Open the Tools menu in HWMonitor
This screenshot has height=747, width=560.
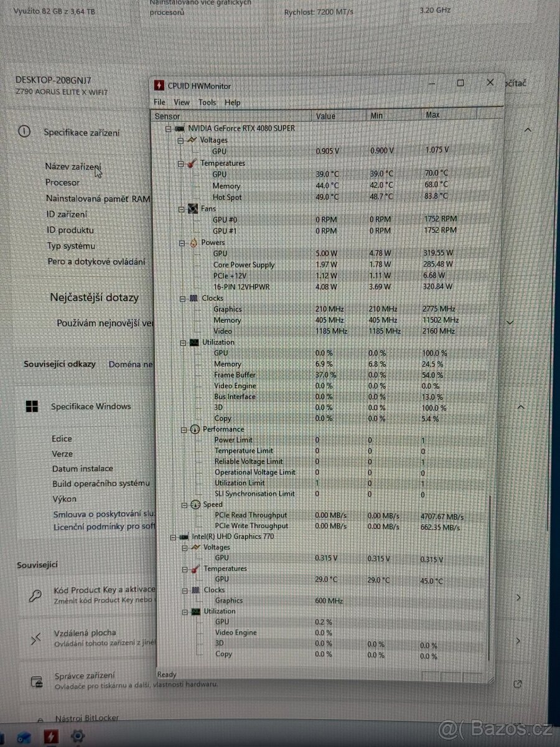[x=207, y=102]
